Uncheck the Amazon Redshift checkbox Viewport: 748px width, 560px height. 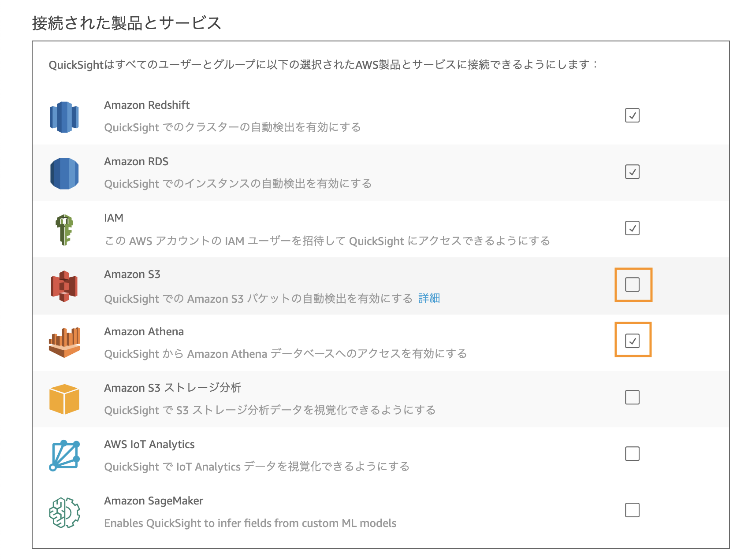click(632, 115)
